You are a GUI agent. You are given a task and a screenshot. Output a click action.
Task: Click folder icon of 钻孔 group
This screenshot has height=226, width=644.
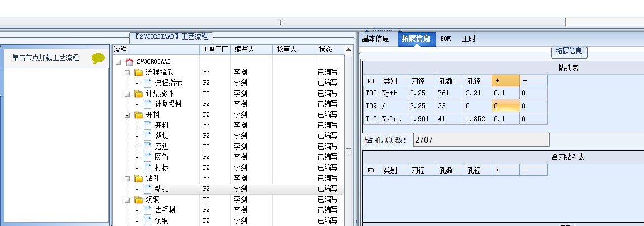tap(139, 179)
